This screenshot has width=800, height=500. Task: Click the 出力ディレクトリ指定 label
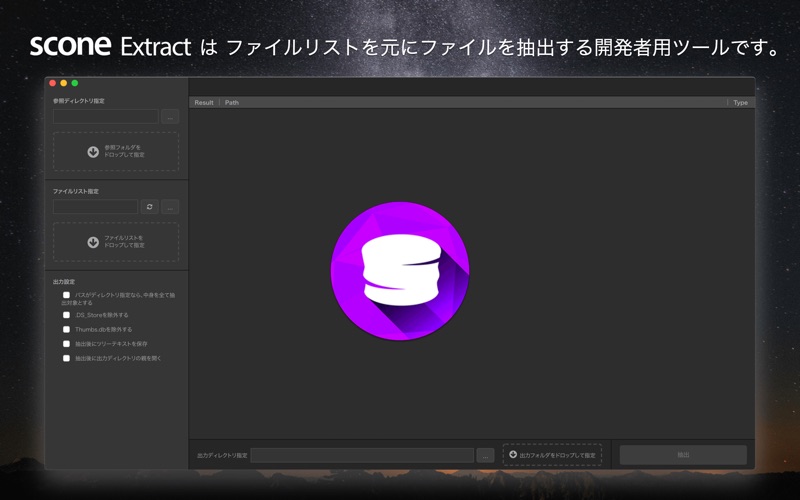click(x=222, y=455)
